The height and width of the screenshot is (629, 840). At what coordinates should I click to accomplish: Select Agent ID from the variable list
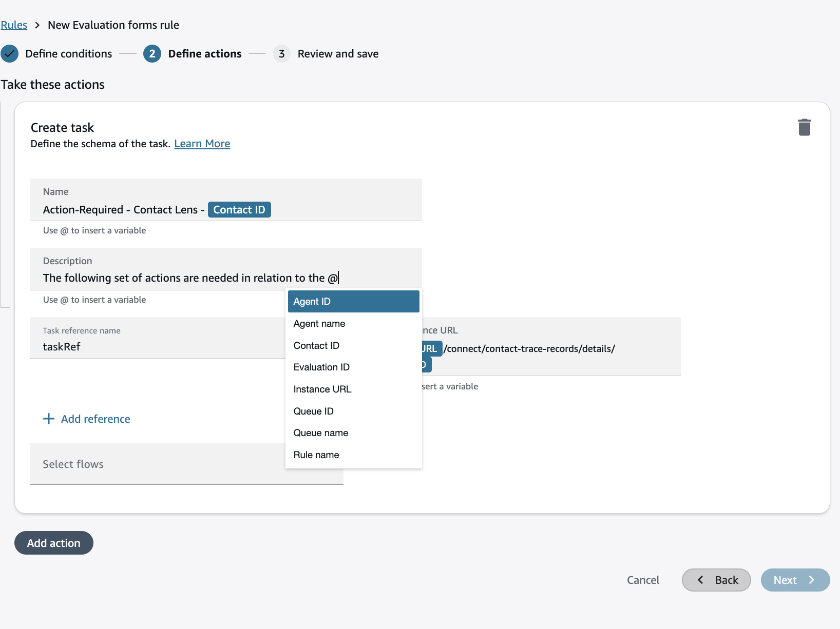(x=353, y=302)
